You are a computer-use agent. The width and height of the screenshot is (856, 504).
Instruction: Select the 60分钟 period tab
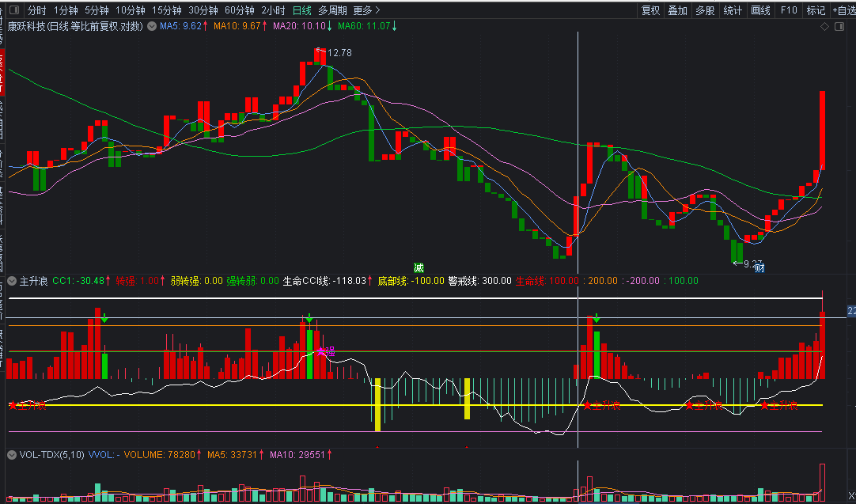click(x=239, y=10)
